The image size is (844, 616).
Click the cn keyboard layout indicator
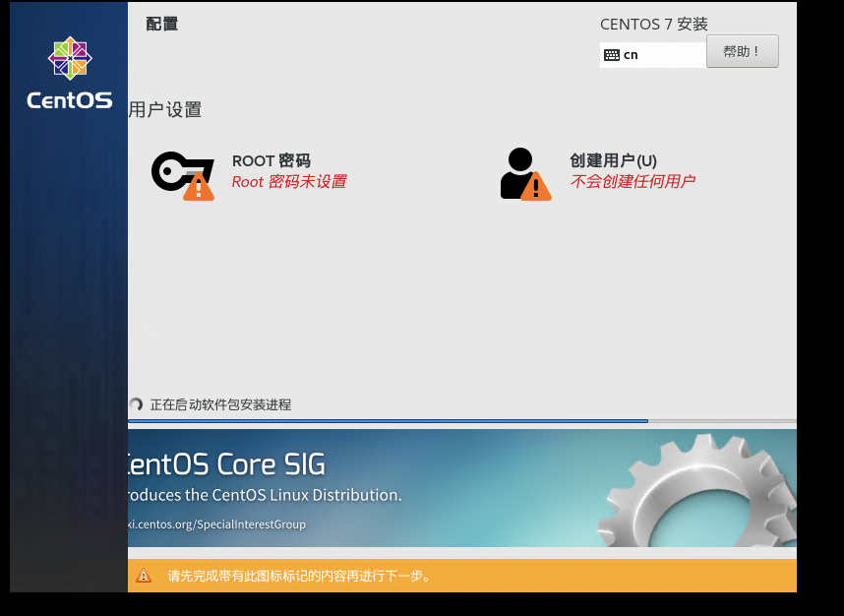coord(631,55)
